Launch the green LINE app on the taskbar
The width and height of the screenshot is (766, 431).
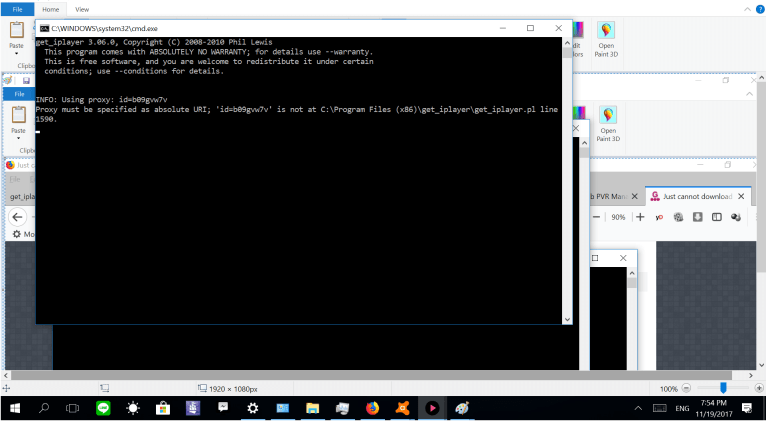(103, 408)
